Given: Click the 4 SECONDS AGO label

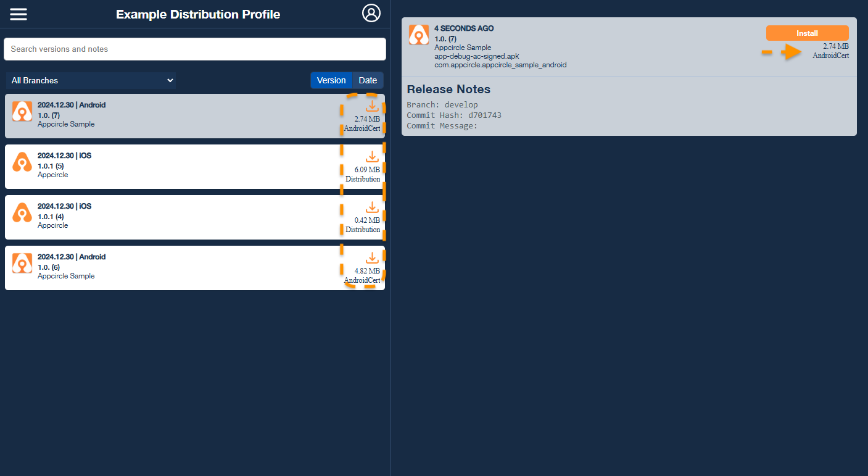Looking at the screenshot, I should [464, 28].
